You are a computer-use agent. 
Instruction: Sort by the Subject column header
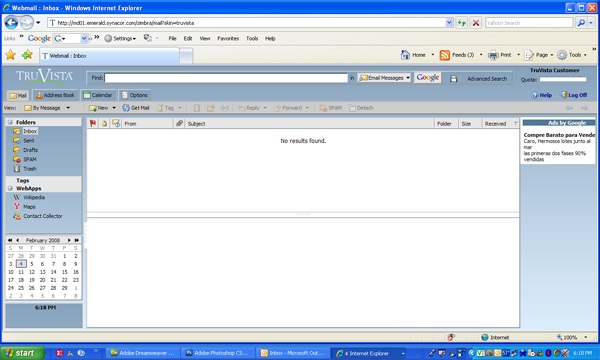[x=310, y=124]
